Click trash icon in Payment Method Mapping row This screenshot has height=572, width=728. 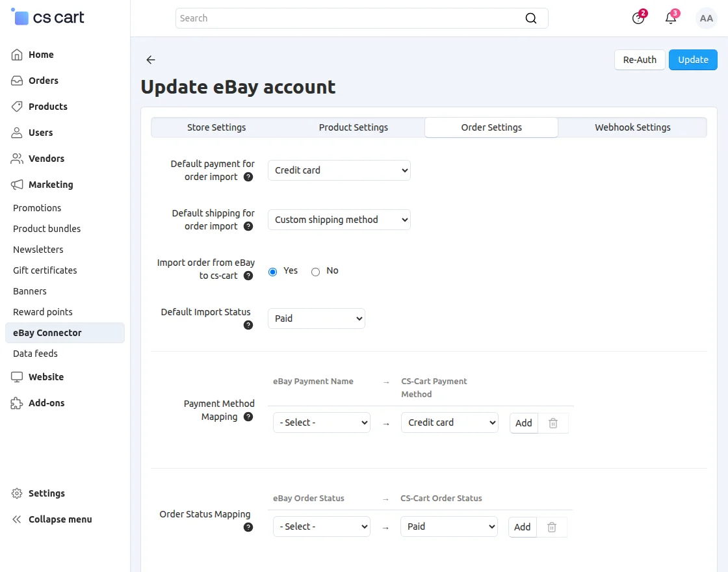coord(553,423)
